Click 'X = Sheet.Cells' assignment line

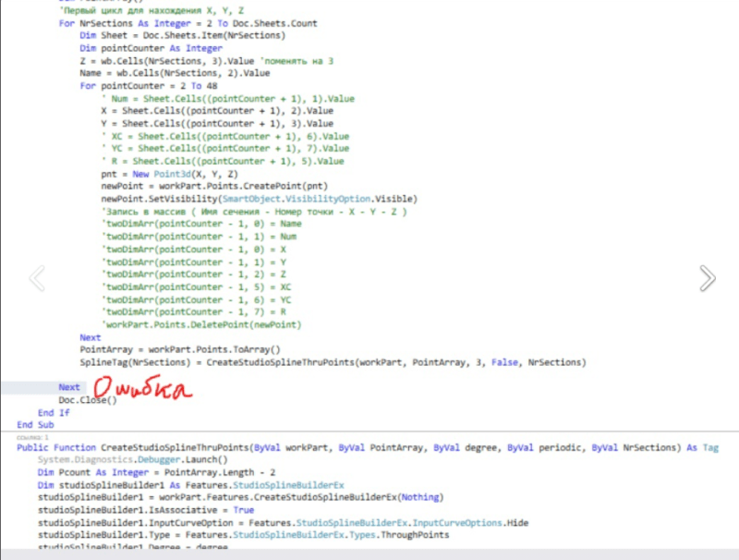coord(217,111)
